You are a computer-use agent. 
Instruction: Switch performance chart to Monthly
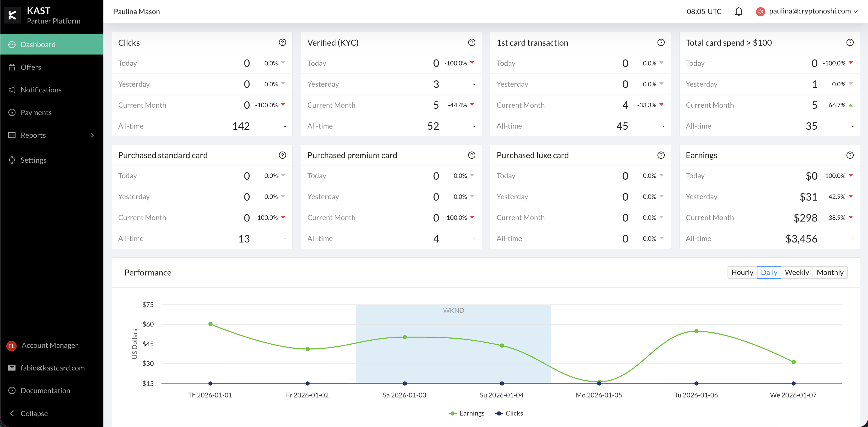point(830,272)
